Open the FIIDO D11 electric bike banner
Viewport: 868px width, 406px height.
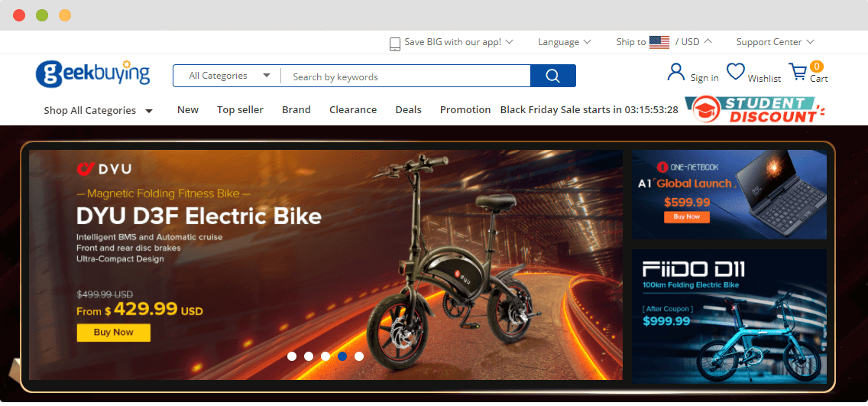[x=729, y=316]
